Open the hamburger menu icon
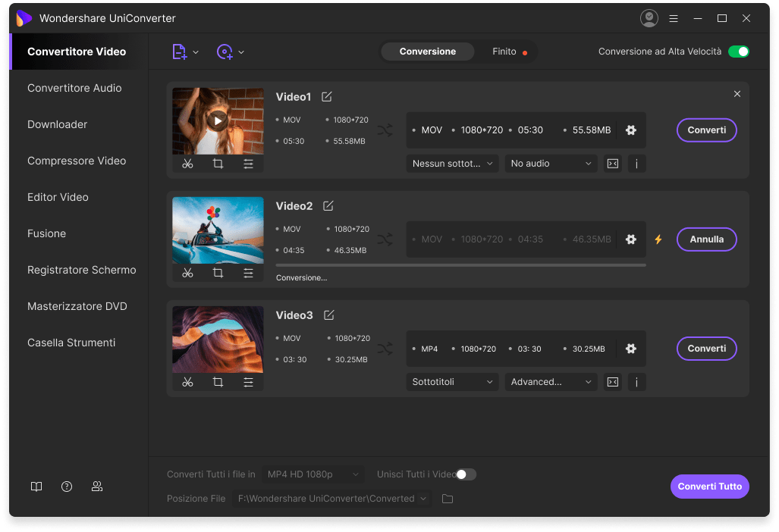This screenshot has width=779, height=532. tap(674, 18)
